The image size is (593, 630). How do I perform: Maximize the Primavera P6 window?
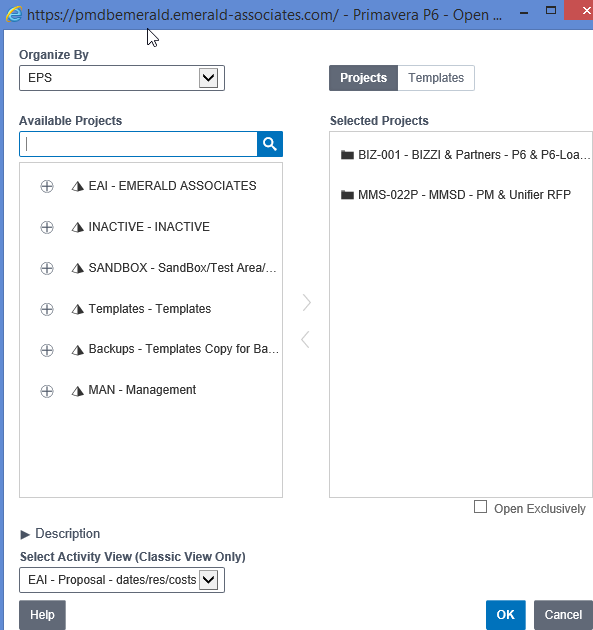(551, 10)
